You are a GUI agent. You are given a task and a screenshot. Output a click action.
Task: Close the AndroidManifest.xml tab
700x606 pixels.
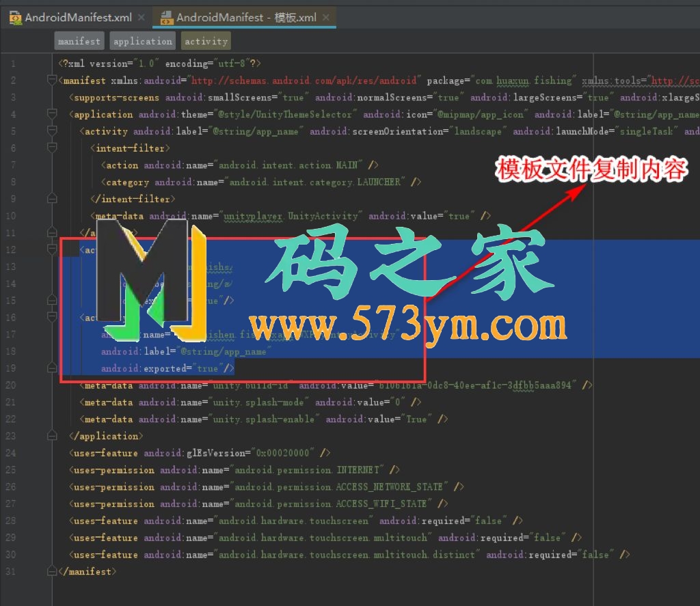pos(141,18)
